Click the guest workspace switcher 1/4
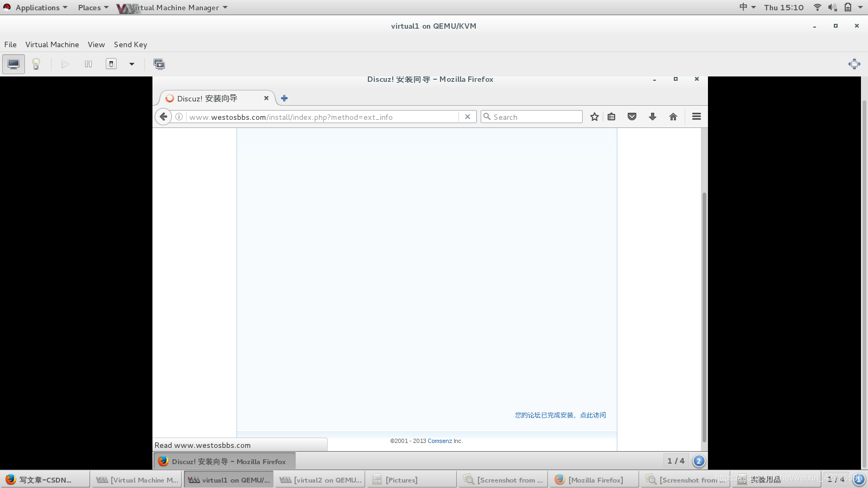The image size is (868, 488). (676, 461)
